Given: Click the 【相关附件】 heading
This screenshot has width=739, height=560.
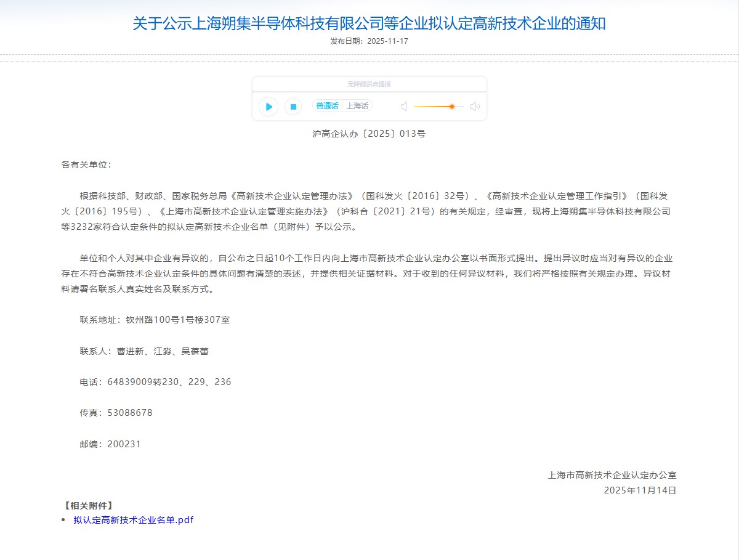Looking at the screenshot, I should coord(89,505).
